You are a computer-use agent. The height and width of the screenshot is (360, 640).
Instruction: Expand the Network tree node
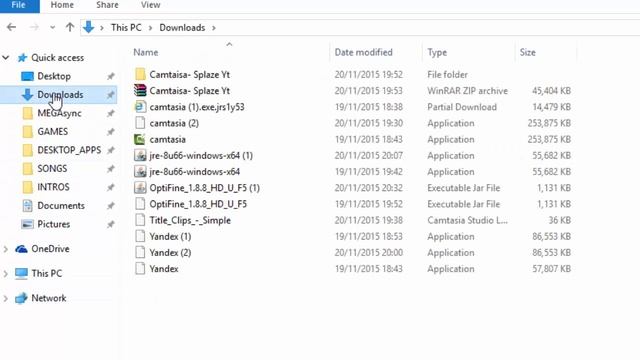click(x=6, y=298)
